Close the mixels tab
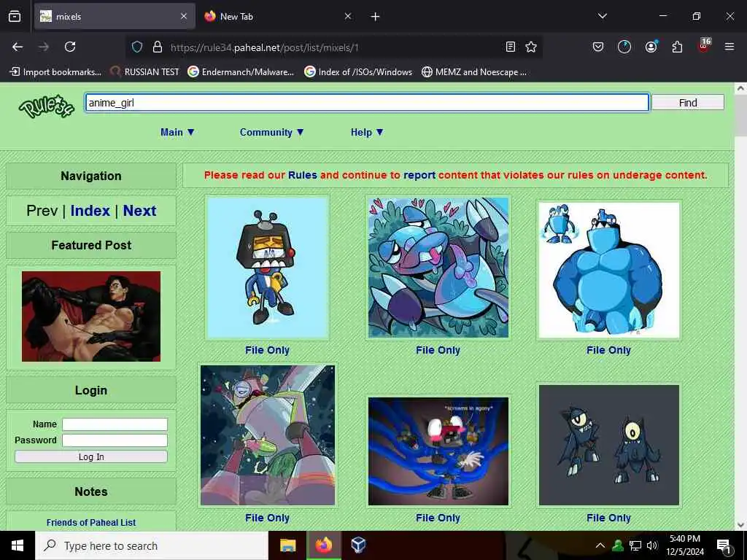Screen dimensions: 747x560 (x=184, y=17)
